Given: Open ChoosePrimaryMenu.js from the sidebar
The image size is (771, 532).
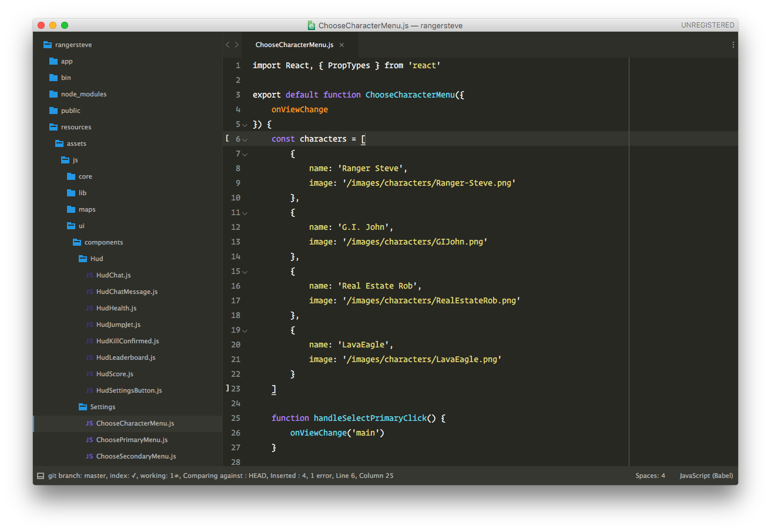Looking at the screenshot, I should coord(132,440).
